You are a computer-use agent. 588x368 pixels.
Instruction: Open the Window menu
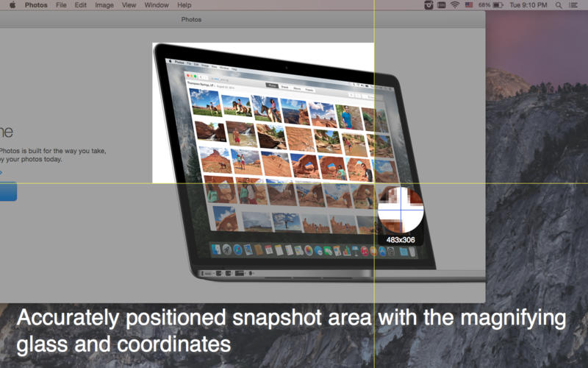pyautogui.click(x=157, y=5)
